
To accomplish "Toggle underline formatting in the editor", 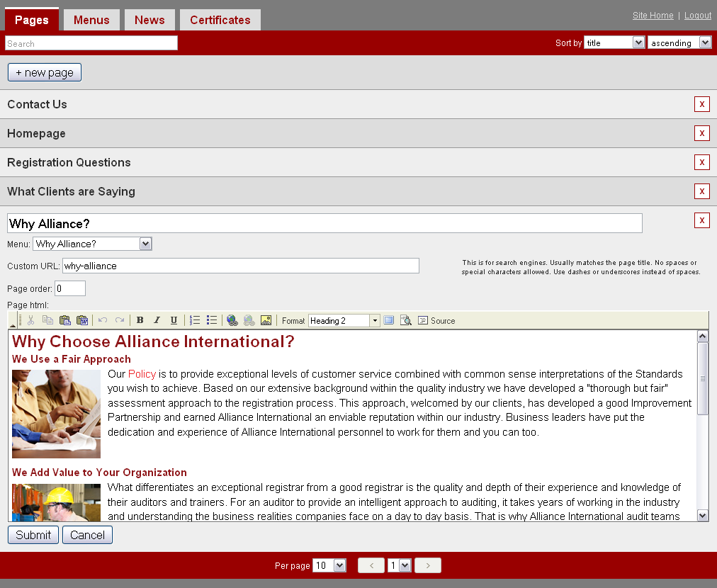I will pos(174,320).
